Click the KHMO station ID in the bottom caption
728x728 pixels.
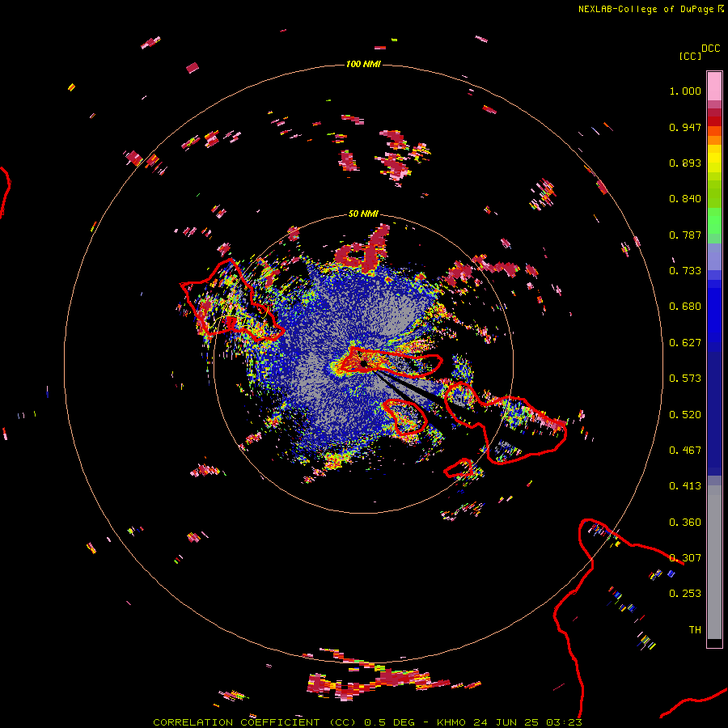451,722
